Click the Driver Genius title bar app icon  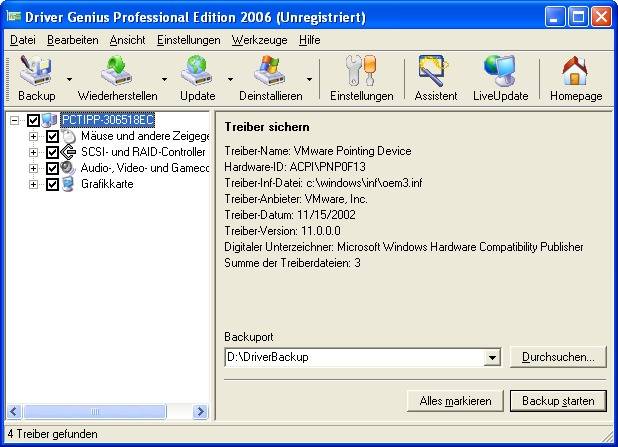click(x=13, y=17)
